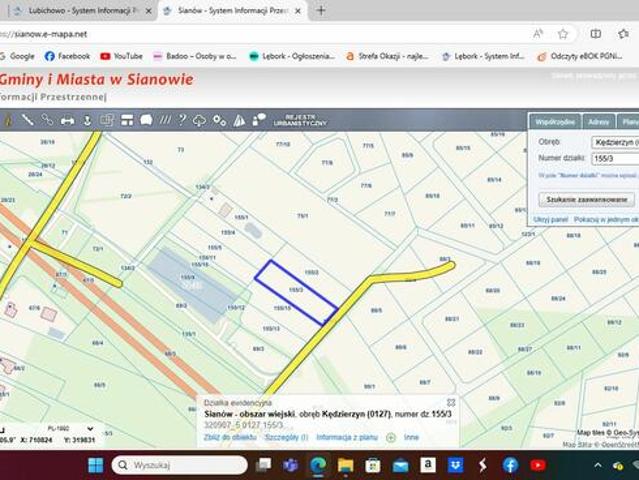639x480 pixels.
Task: Click the help question mark tool
Action: point(182,120)
